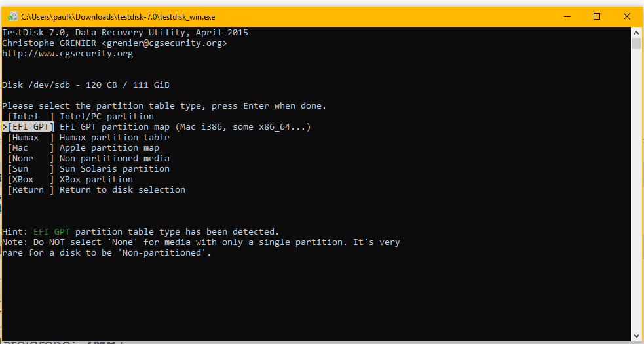Click the http://www.cgsecurity.org URL text

point(67,54)
